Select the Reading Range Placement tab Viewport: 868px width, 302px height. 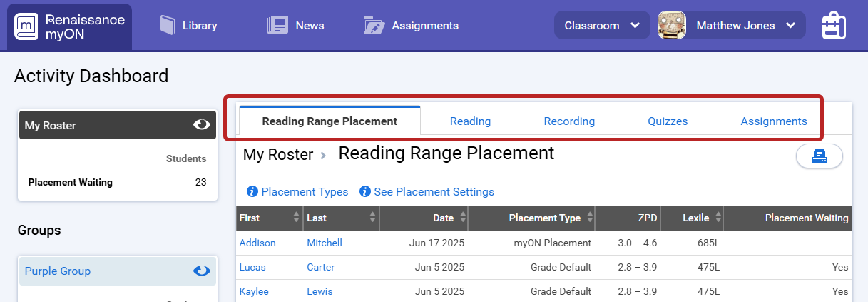330,121
